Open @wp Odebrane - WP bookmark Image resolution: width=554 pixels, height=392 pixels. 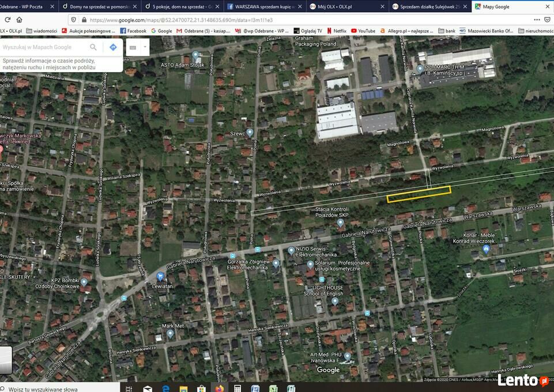(x=262, y=31)
